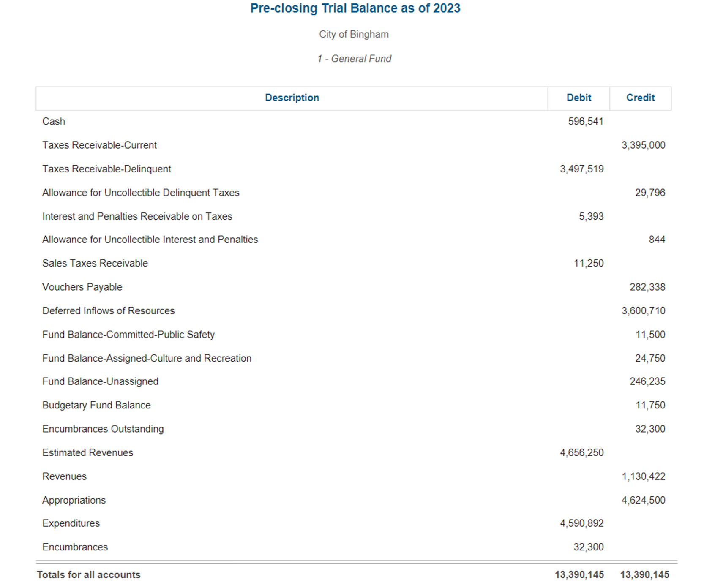The image size is (704, 588).
Task: Select the Budgetary Fund Balance entry
Action: click(96, 405)
